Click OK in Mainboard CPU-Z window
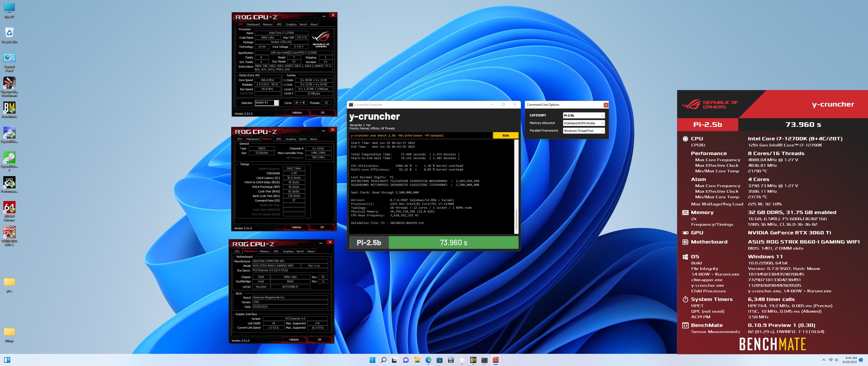This screenshot has height=366, width=868. [319, 340]
